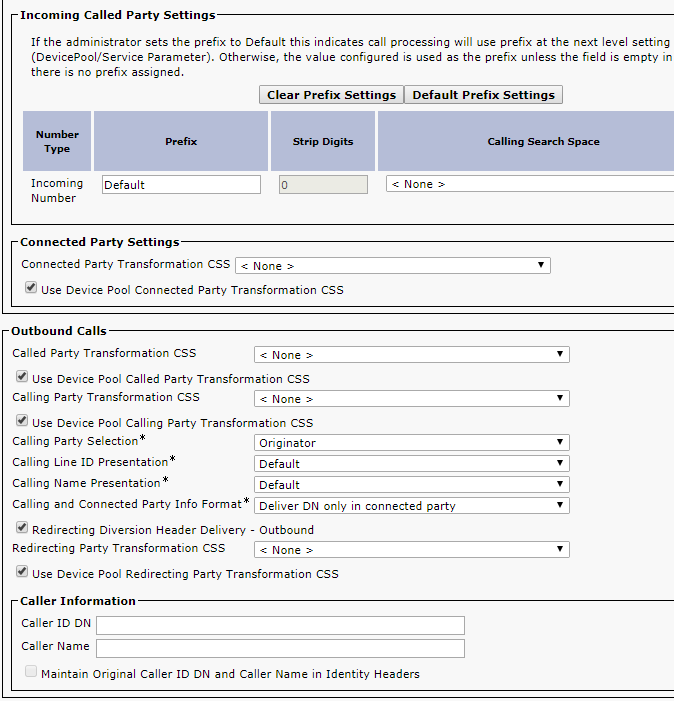
Task: Click the Outbound Calls section title
Action: (x=59, y=331)
